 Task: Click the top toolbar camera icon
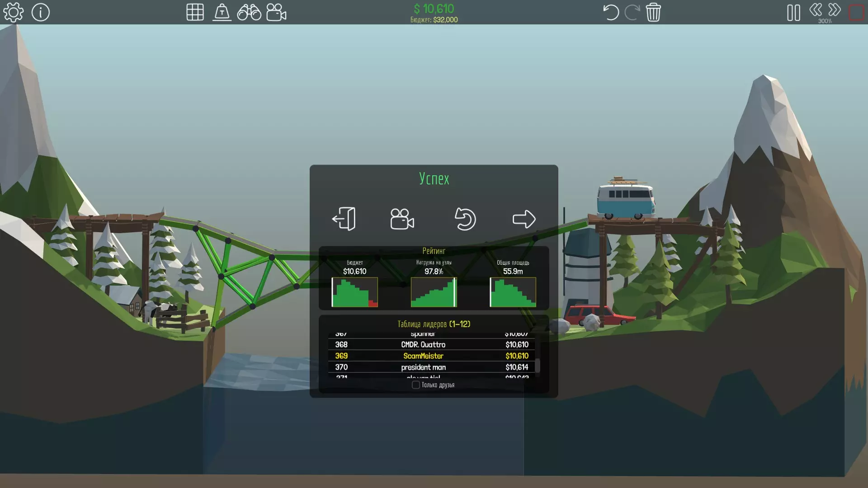tap(276, 12)
